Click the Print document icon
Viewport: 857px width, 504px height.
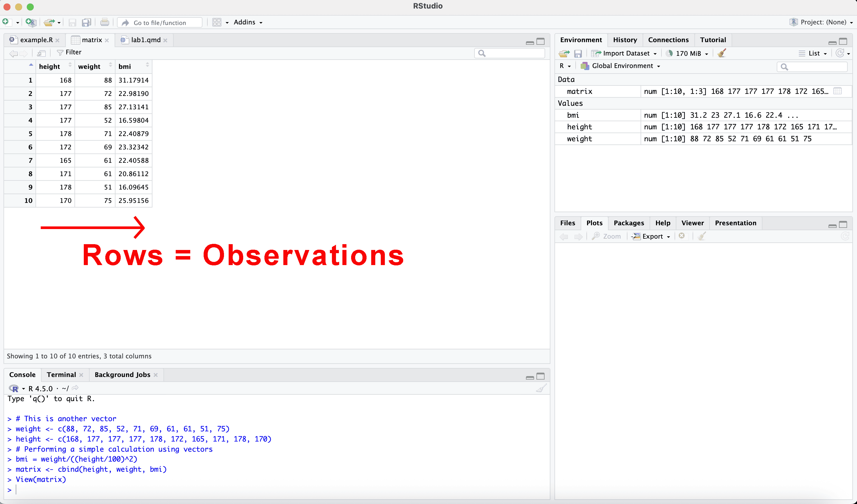click(105, 22)
